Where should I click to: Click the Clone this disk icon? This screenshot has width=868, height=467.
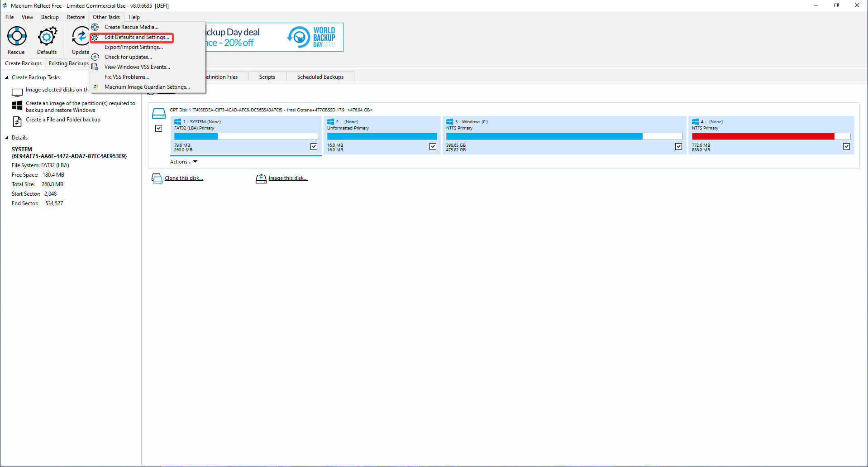[157, 178]
